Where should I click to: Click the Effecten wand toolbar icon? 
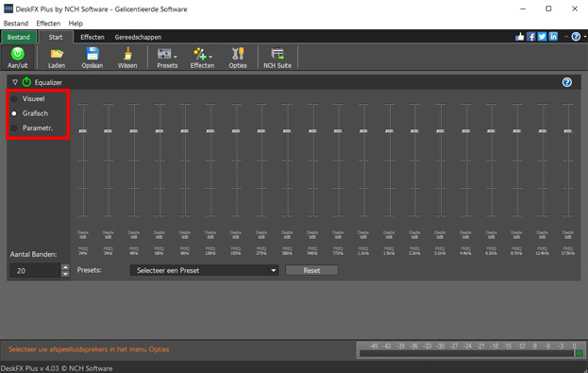(200, 54)
